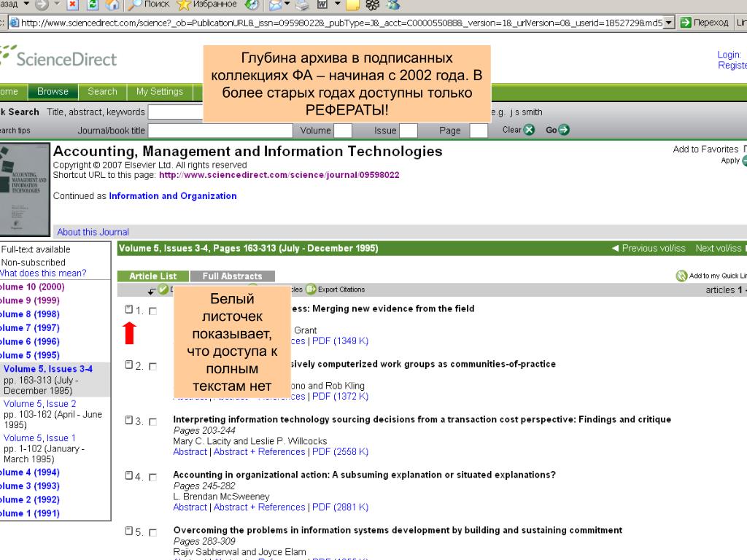Viewport: 747px width, 560px height.
Task: Switch to the Full Abstracts tab
Action: tap(233, 276)
